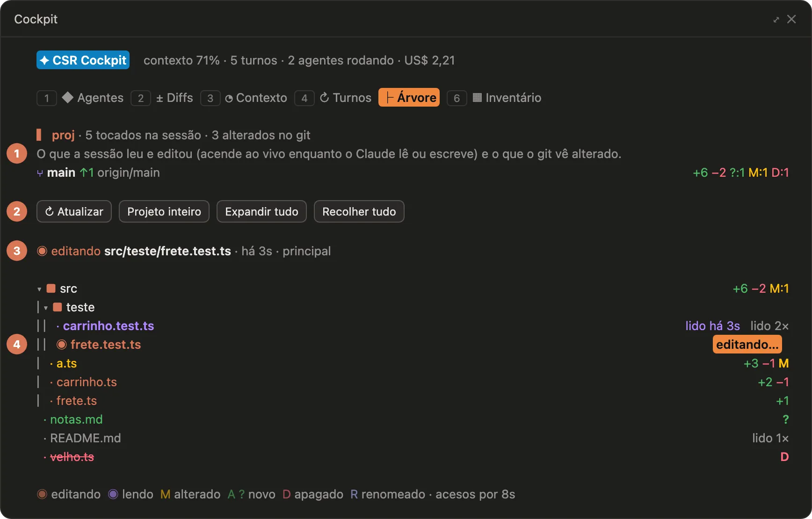Select frete.ts file
Viewport: 812px width, 519px height.
[76, 401]
